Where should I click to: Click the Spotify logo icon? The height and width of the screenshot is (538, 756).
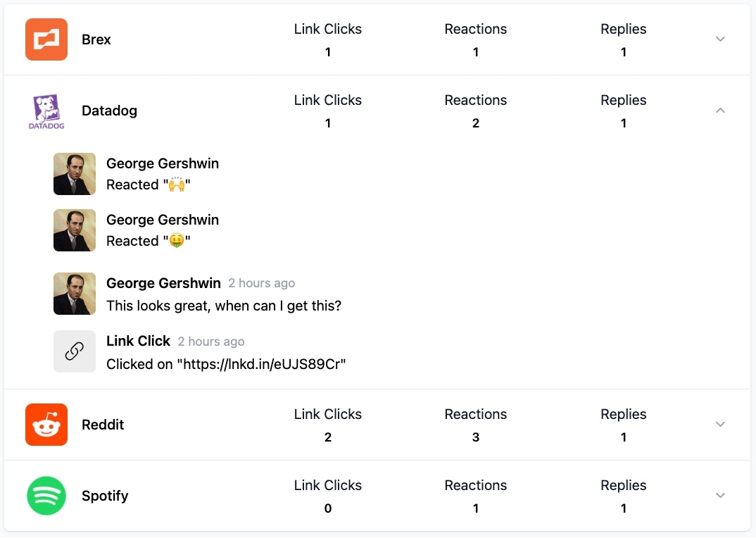(x=46, y=496)
